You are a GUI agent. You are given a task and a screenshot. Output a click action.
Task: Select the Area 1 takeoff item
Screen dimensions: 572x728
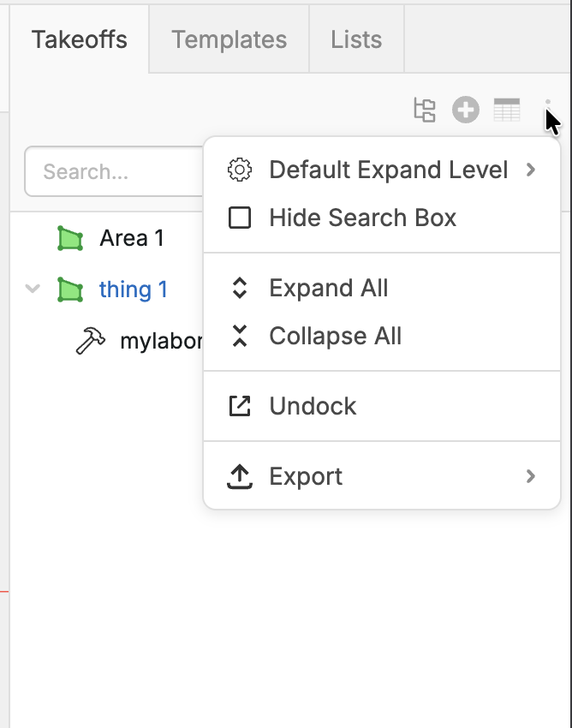click(x=131, y=238)
